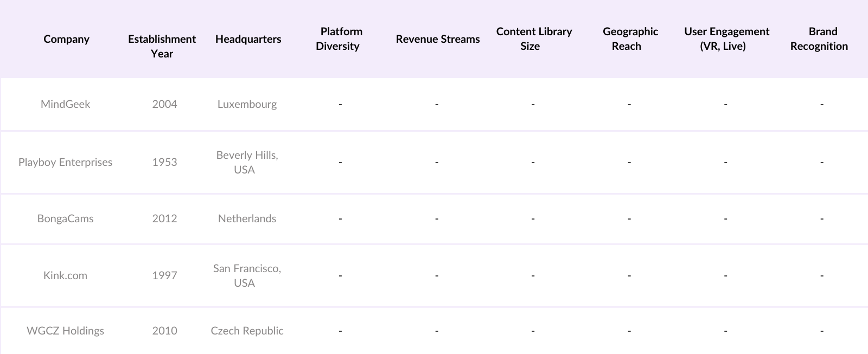Select the WGCZ Holdings company cell

click(66, 331)
